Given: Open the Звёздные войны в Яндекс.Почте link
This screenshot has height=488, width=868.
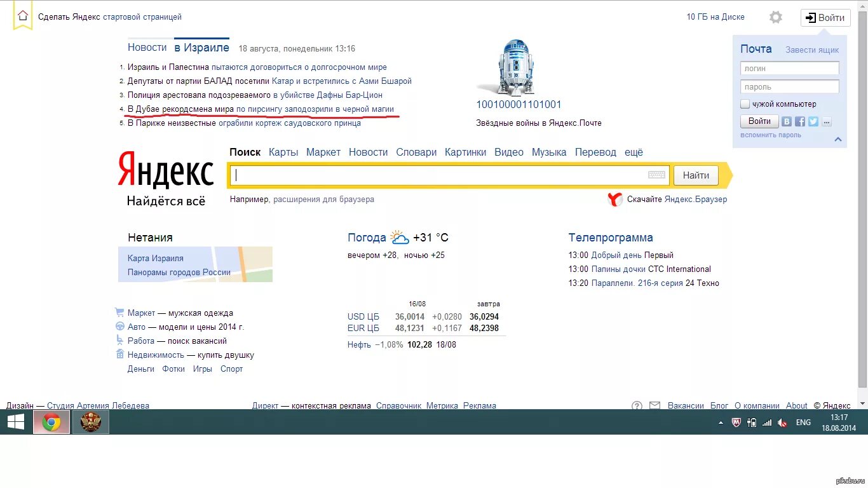Looking at the screenshot, I should (x=539, y=123).
